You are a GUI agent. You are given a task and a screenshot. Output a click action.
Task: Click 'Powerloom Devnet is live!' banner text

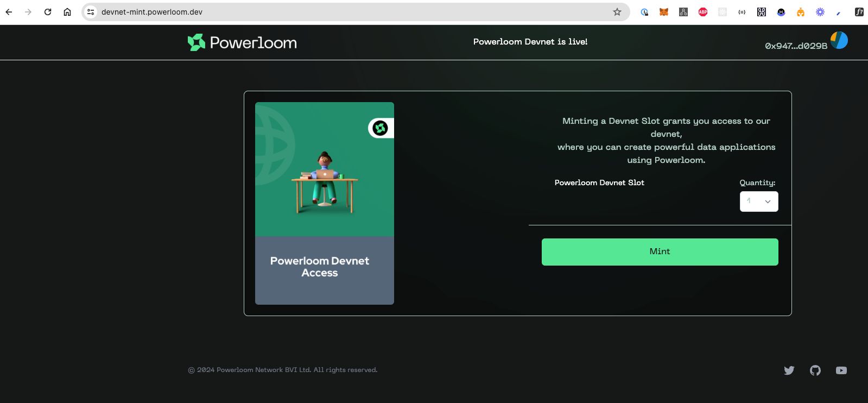[530, 42]
